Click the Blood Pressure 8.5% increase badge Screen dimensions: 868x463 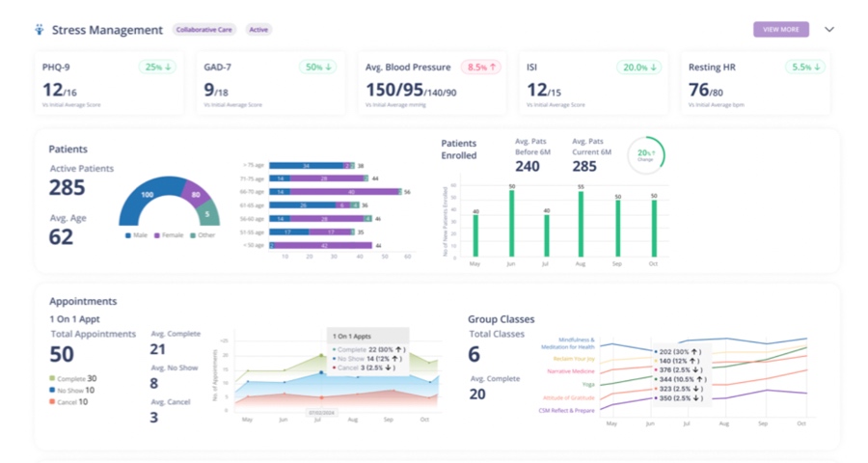tap(481, 68)
